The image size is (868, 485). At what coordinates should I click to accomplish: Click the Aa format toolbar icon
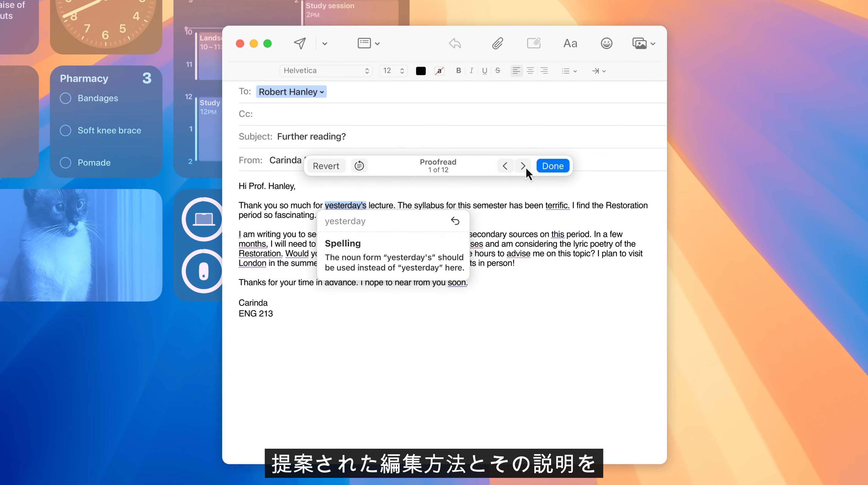coord(570,43)
